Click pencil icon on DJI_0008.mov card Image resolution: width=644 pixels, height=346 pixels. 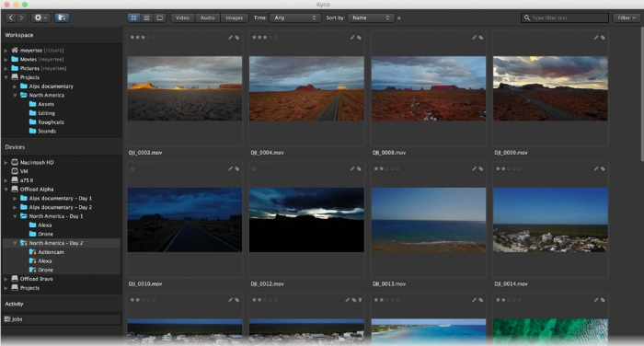click(x=475, y=38)
